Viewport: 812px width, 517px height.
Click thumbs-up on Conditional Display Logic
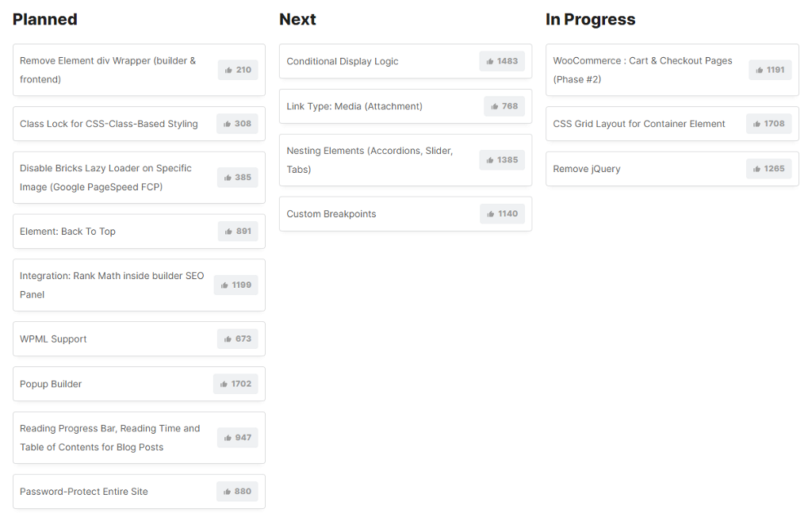click(x=501, y=61)
